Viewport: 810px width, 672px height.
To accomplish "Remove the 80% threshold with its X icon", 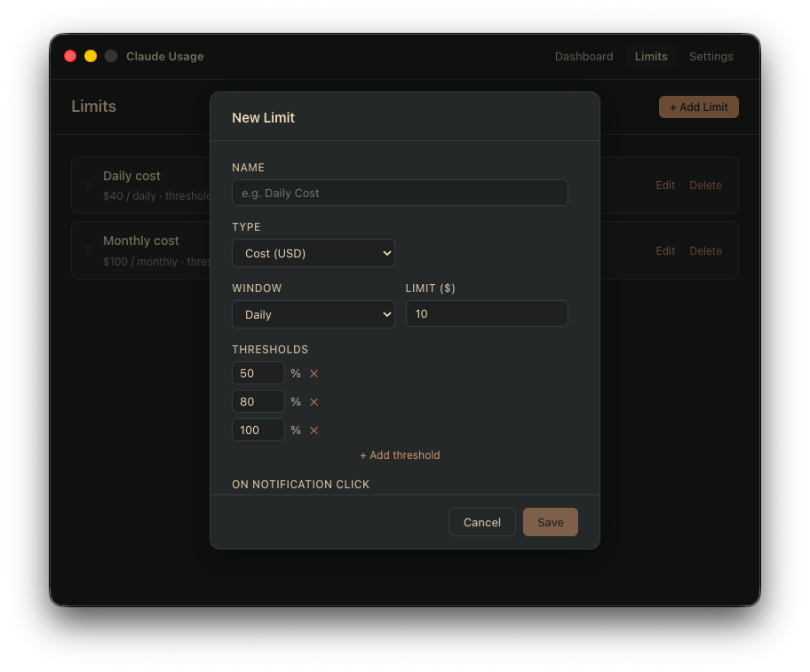I will (x=313, y=401).
